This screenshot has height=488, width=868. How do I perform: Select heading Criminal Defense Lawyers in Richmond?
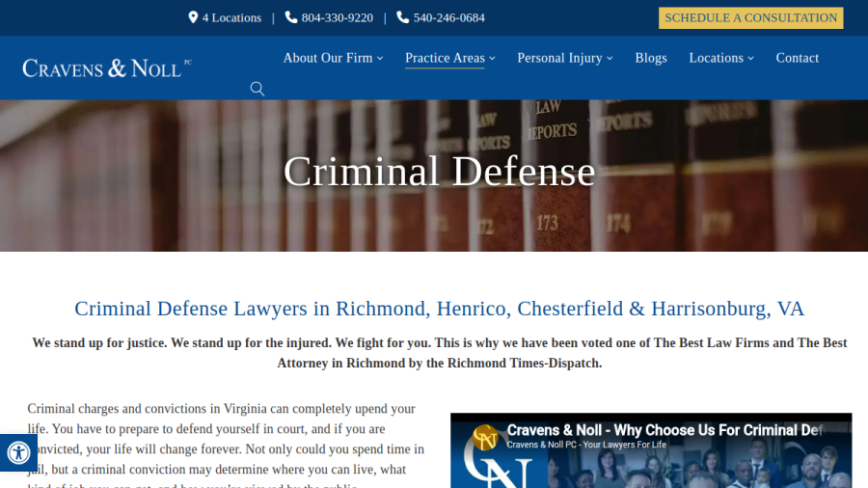[439, 309]
